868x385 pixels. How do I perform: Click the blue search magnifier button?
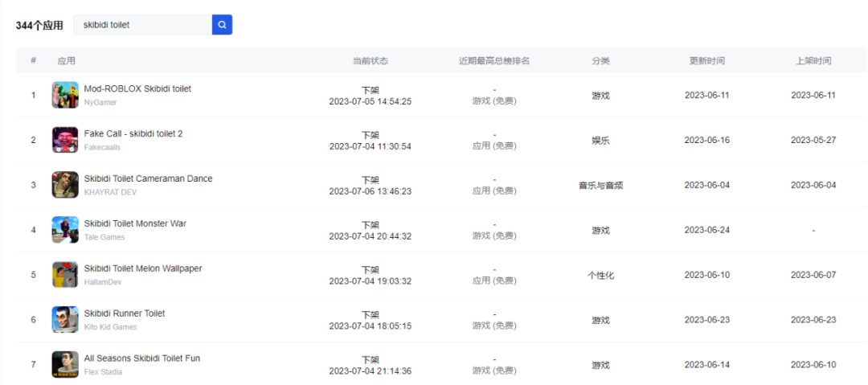pos(222,25)
